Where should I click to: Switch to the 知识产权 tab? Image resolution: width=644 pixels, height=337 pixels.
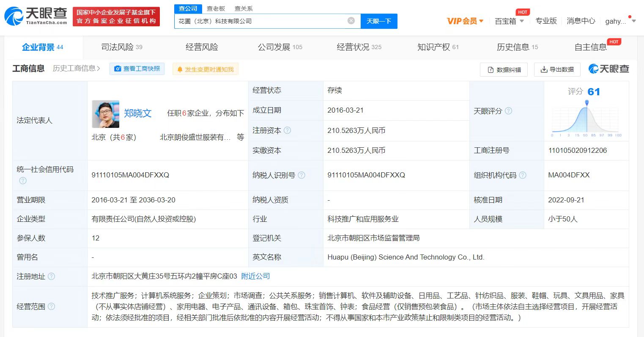pyautogui.click(x=438, y=47)
